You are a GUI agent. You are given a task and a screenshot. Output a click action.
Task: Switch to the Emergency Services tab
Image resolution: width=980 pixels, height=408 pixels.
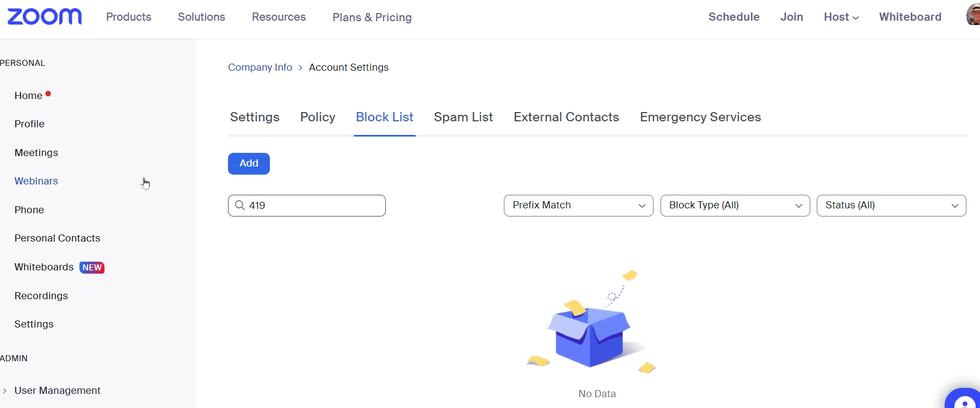pos(700,117)
